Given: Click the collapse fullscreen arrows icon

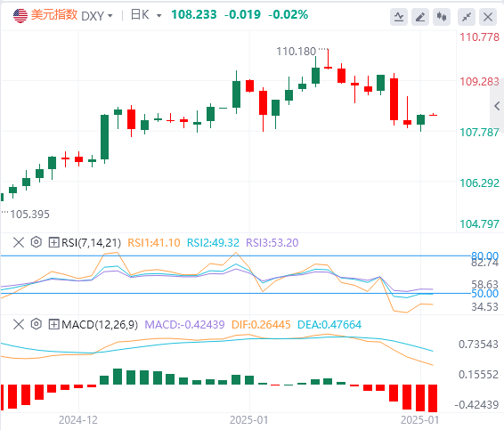Looking at the screenshot, I should (x=467, y=17).
